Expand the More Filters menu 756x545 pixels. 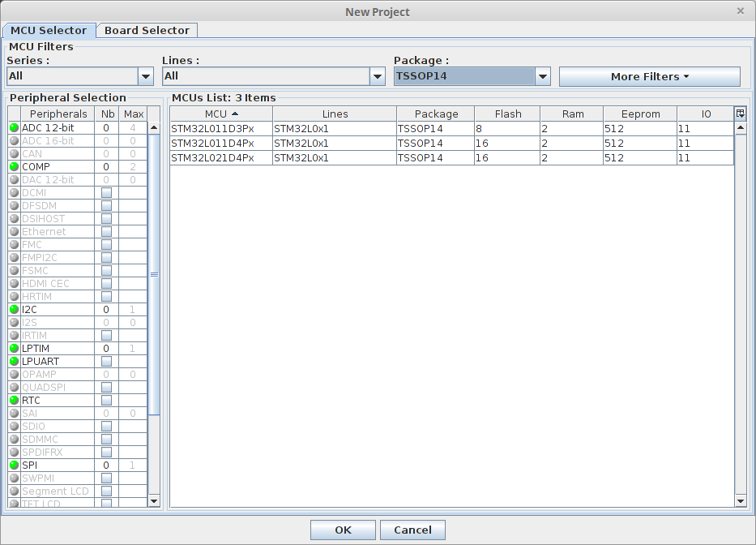click(x=649, y=77)
